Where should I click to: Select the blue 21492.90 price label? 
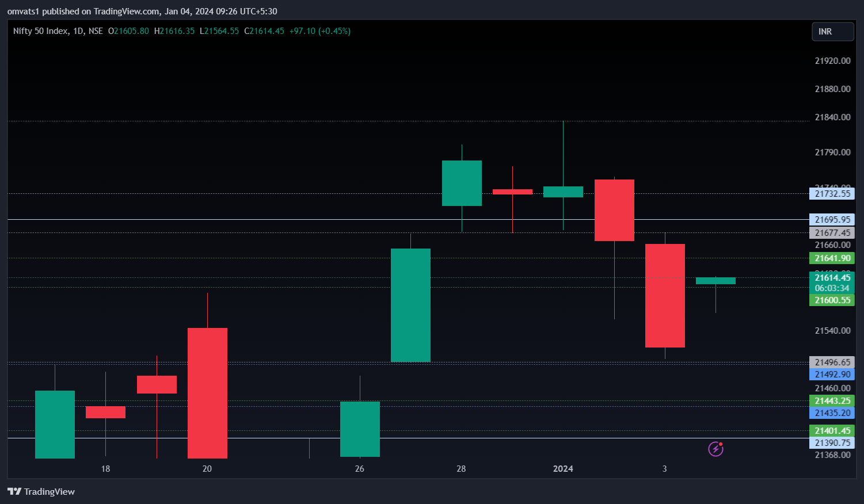(x=832, y=375)
